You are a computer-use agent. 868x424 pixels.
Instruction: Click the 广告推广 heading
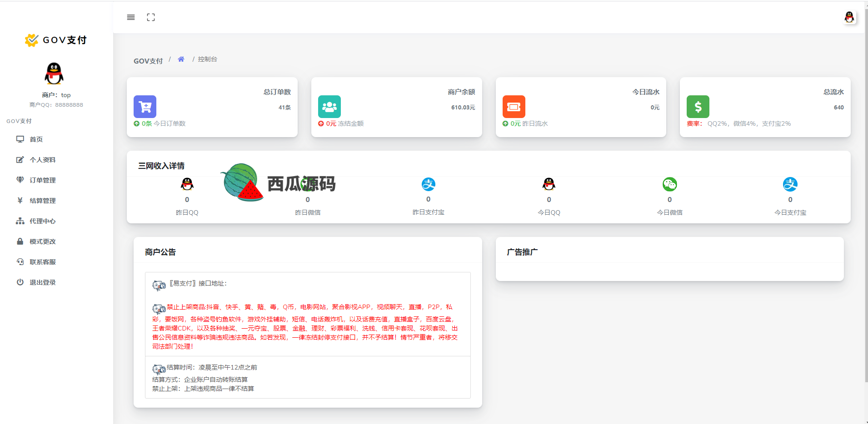pos(522,252)
